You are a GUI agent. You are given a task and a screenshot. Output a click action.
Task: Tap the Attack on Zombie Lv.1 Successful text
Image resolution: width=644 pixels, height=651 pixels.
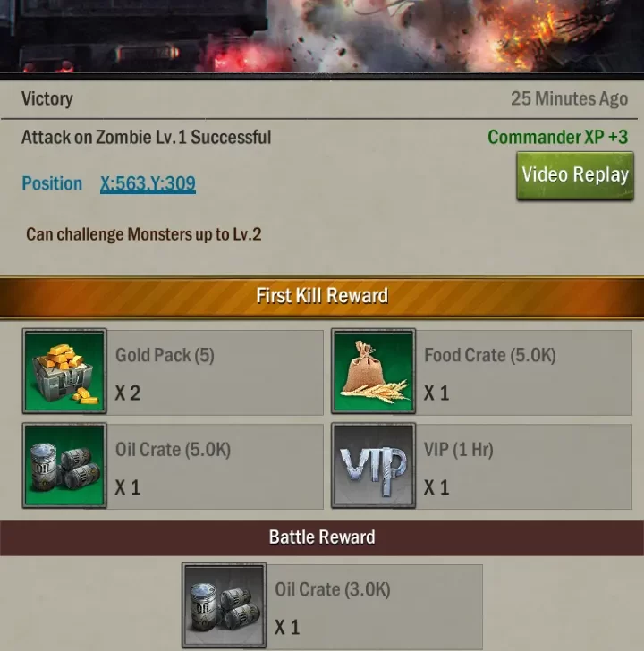pos(146,137)
